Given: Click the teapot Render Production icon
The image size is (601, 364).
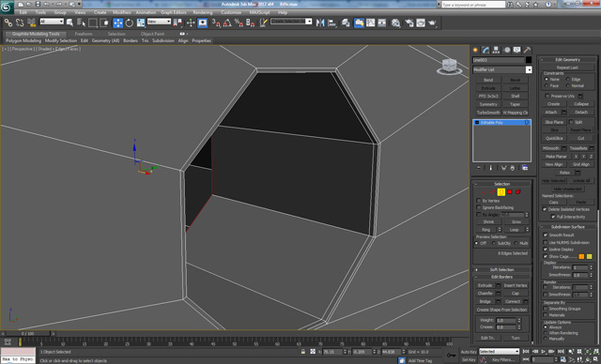Looking at the screenshot, I should tap(432, 23).
